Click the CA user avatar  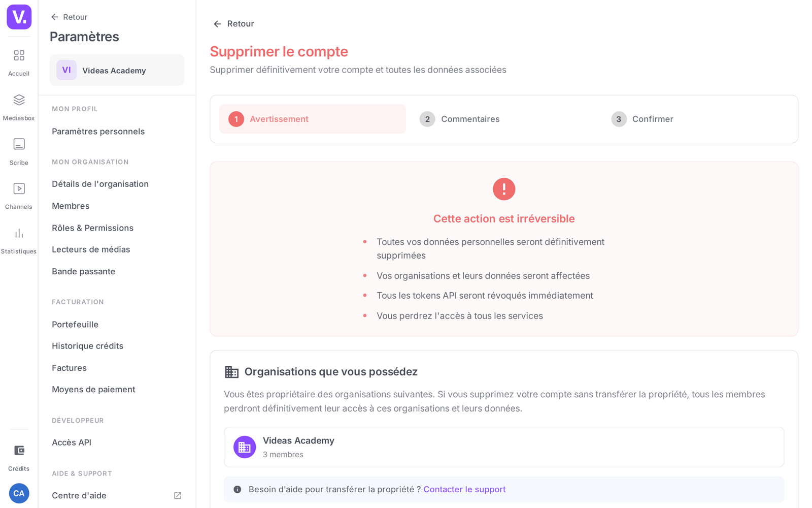coord(19,493)
